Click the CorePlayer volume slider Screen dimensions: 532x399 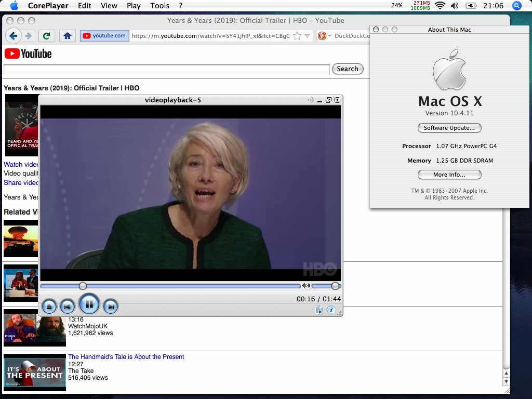[326, 286]
